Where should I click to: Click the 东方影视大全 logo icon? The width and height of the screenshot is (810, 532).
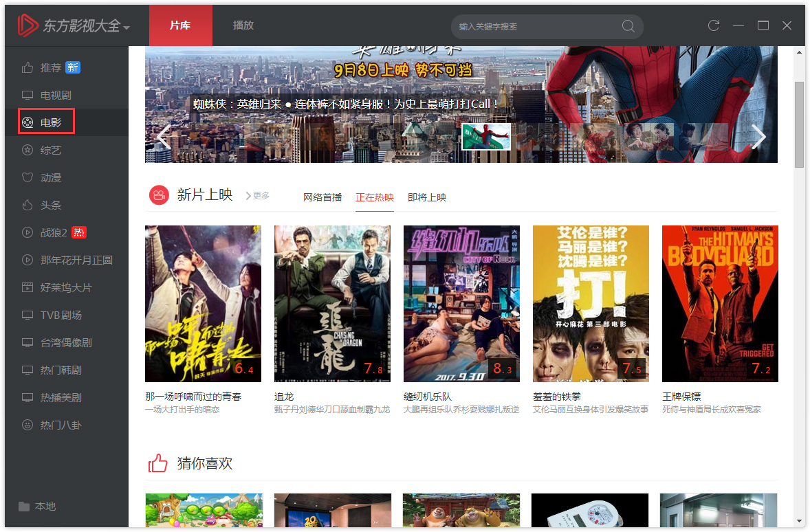28,25
